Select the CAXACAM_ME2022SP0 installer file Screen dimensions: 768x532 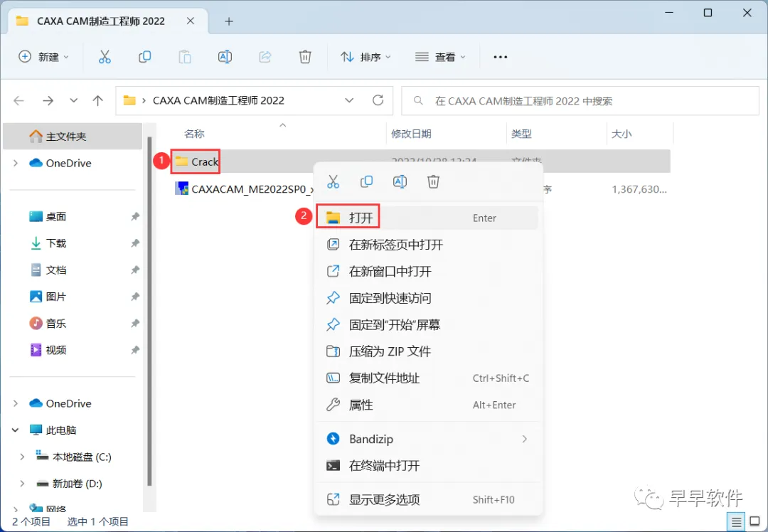pyautogui.click(x=243, y=189)
